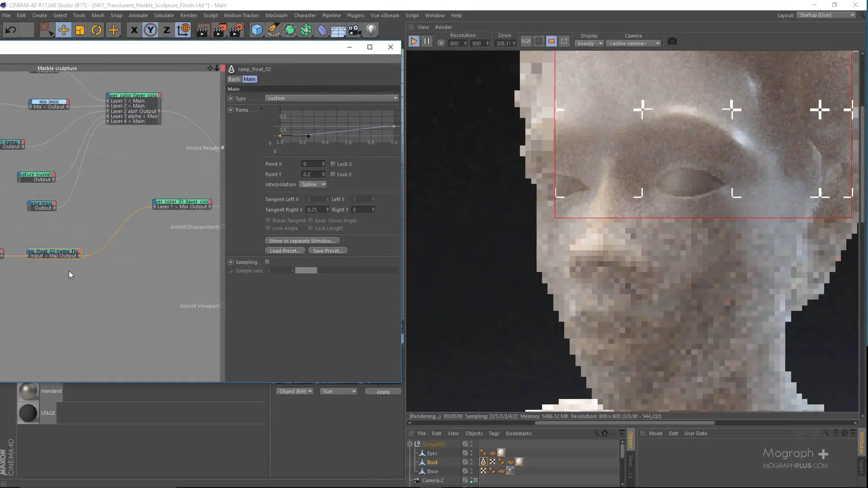
Task: Expand the Ramp parameter triangle
Action: coord(261,109)
